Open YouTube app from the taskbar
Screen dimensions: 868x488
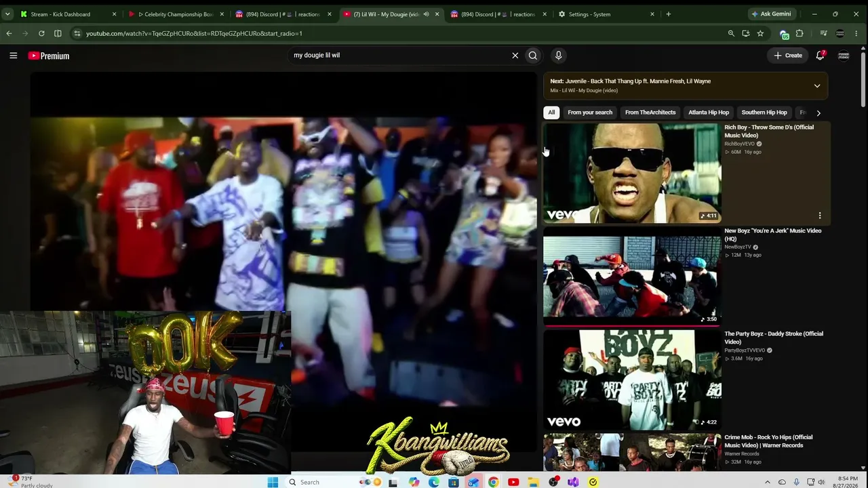pyautogui.click(x=513, y=482)
